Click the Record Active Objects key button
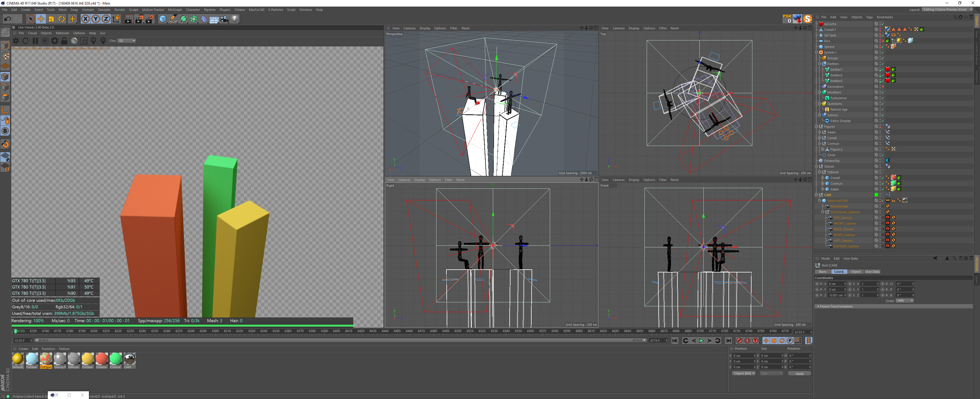 click(x=739, y=341)
